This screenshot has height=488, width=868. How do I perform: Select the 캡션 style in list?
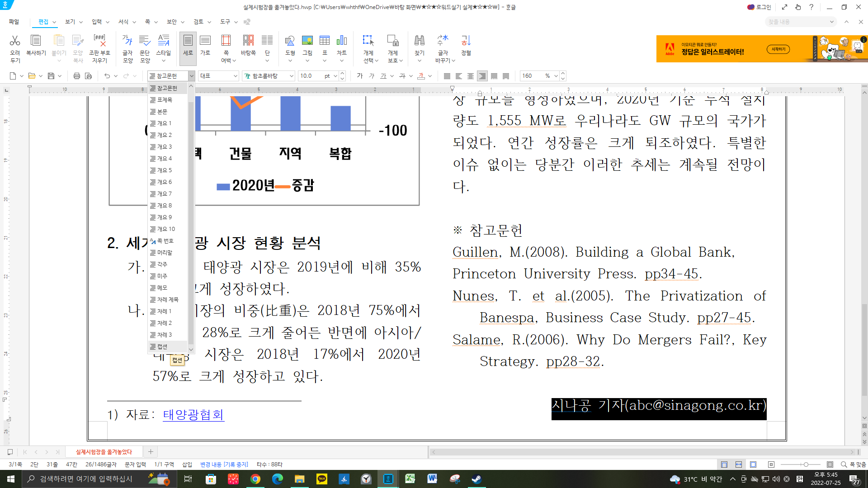tap(168, 347)
